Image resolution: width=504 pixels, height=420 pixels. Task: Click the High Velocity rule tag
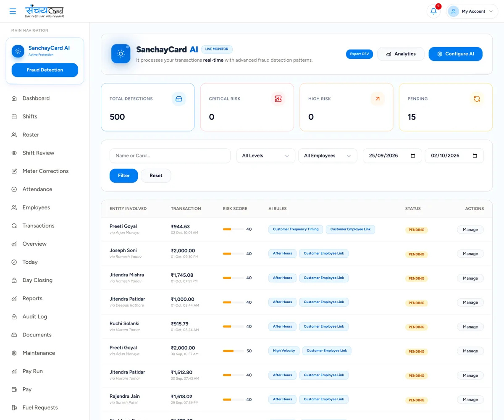point(284,351)
